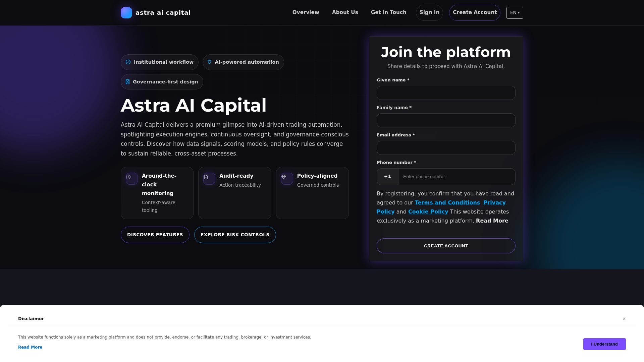Screen dimensions: 644x362
Task: Open About Us in the navigation
Action: pyautogui.click(x=345, y=12)
